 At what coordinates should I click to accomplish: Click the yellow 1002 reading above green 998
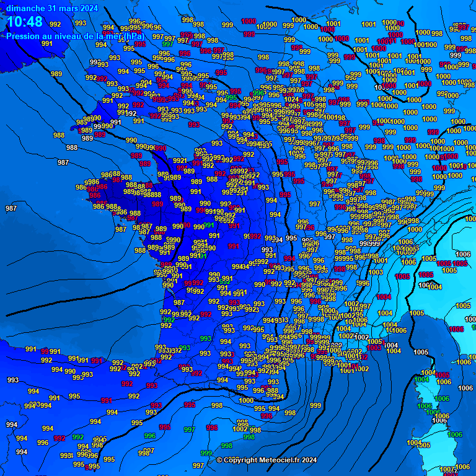tap(240, 429)
